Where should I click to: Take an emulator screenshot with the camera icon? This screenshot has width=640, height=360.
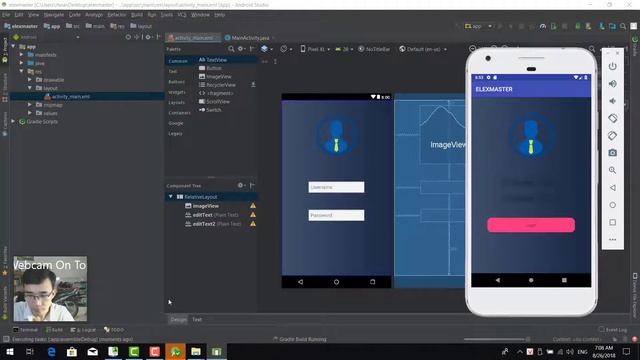point(613,153)
